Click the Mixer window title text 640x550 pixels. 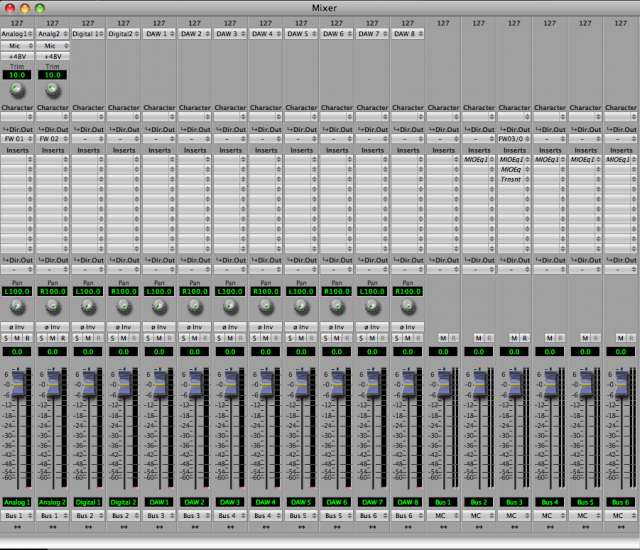(x=324, y=8)
